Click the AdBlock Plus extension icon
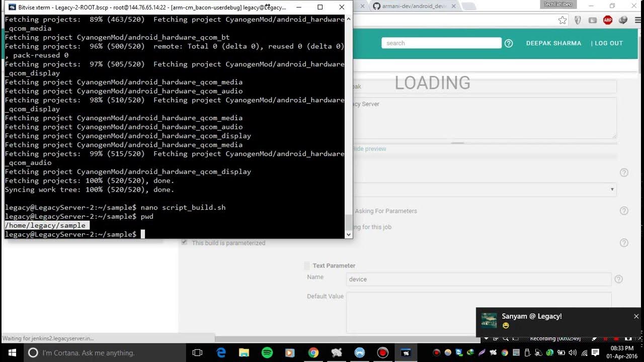Screen dimensions: 644x362 pos(608,20)
